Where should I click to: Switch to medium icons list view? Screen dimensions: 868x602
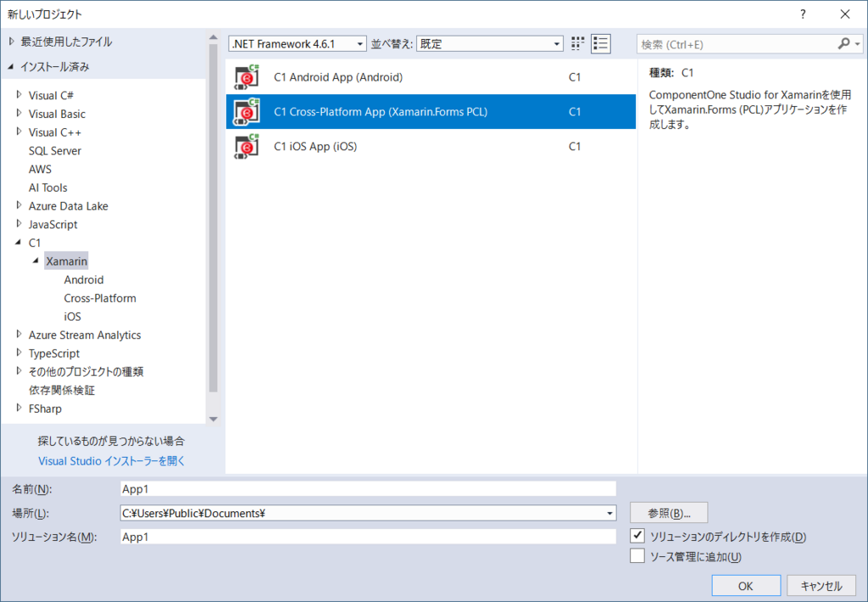pyautogui.click(x=601, y=44)
